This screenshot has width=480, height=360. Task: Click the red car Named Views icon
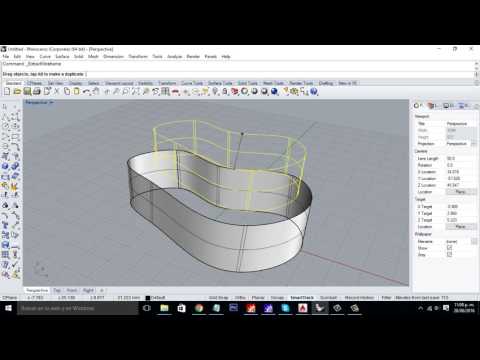click(175, 91)
